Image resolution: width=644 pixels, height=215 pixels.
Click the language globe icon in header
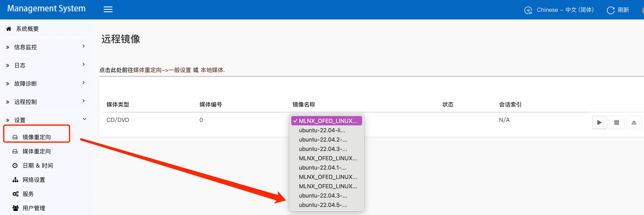528,10
